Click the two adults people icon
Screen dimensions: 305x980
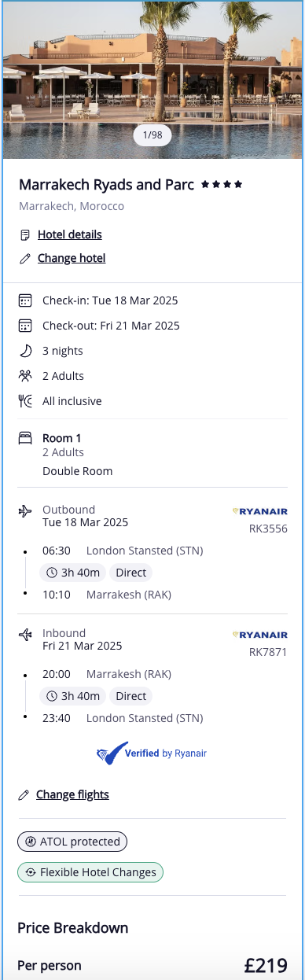pyautogui.click(x=25, y=376)
